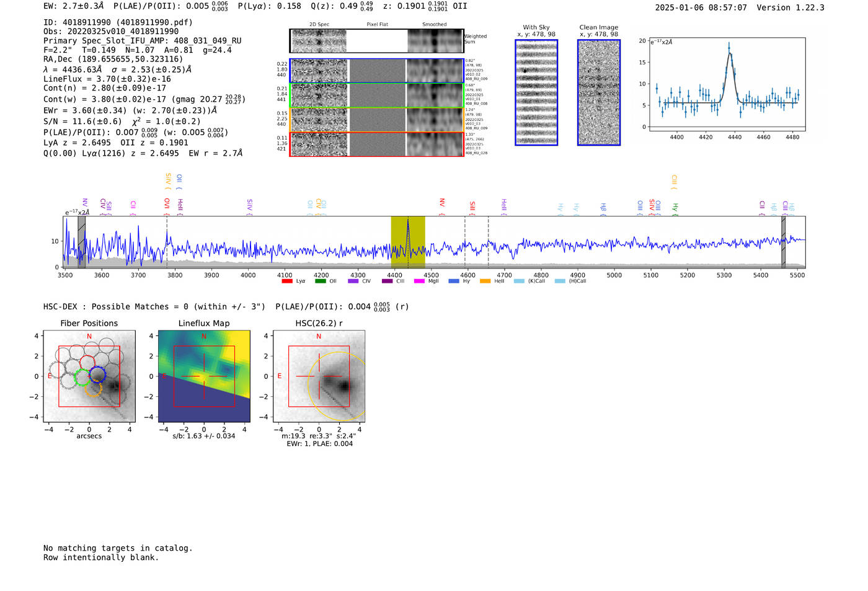The height and width of the screenshot is (591, 868).
Task: Click the Q(z): 0.49 header value
Action: coord(342,6)
